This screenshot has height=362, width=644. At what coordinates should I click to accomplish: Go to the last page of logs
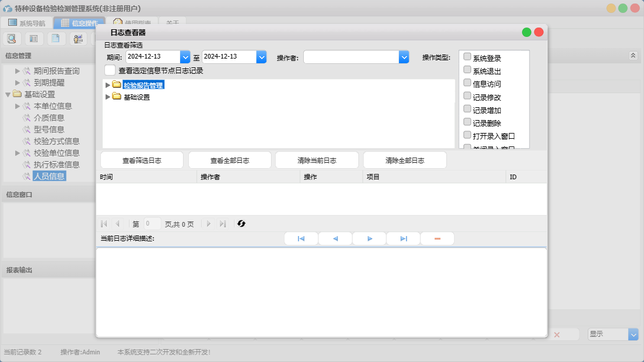point(223,224)
